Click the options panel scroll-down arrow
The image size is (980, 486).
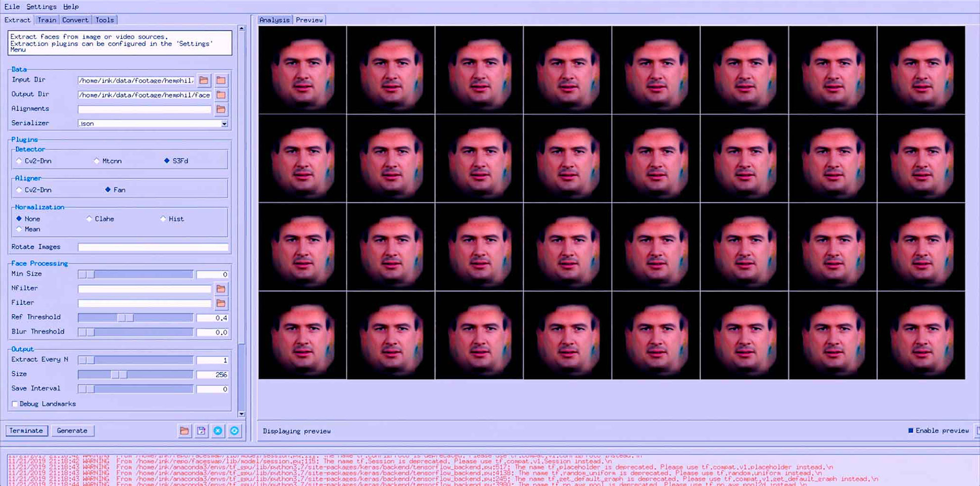coord(242,414)
